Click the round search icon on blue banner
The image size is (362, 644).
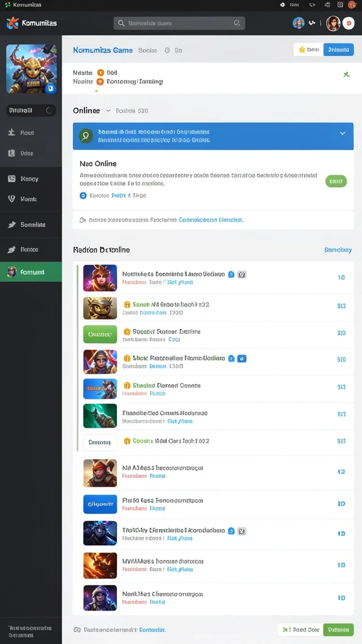click(85, 136)
